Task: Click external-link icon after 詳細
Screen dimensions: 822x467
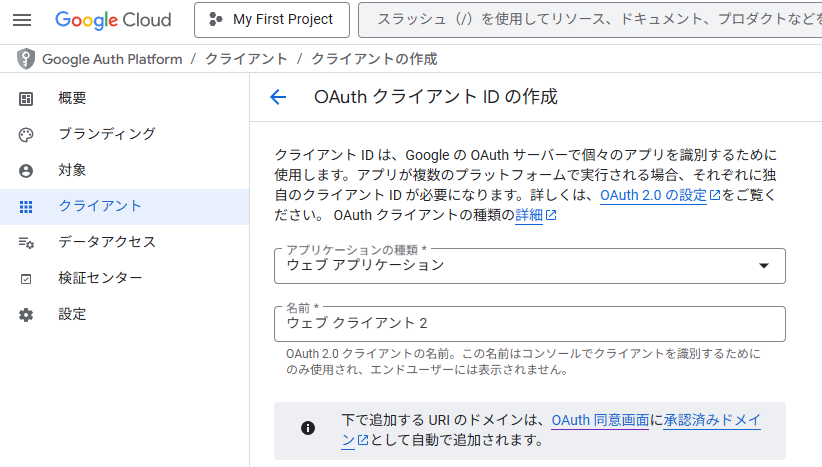Action: click(551, 215)
